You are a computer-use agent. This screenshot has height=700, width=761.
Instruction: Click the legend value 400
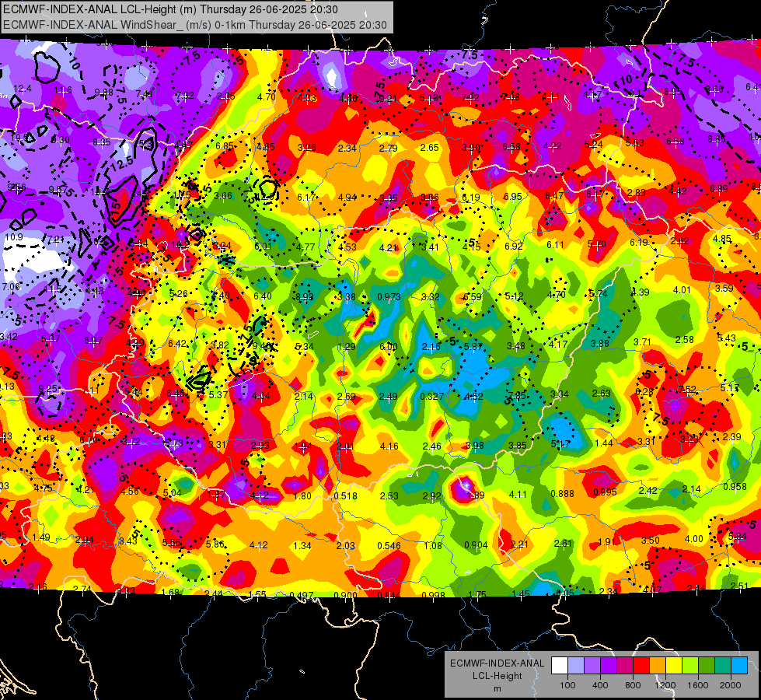(600, 685)
